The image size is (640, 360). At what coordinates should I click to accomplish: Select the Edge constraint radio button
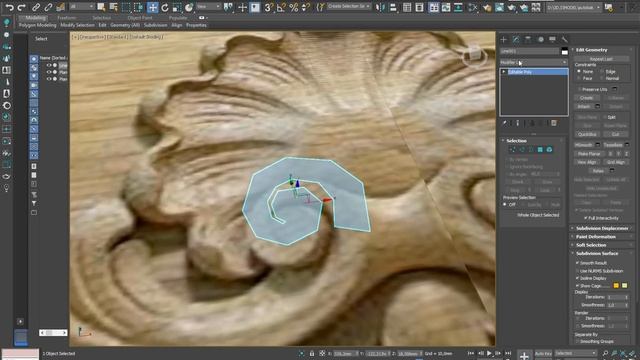602,71
